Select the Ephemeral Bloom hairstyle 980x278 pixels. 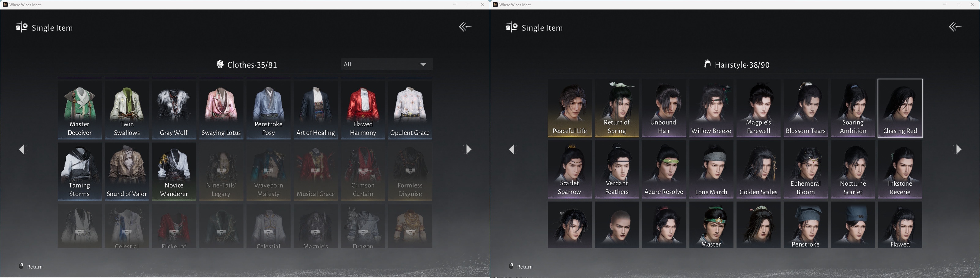[x=805, y=169]
